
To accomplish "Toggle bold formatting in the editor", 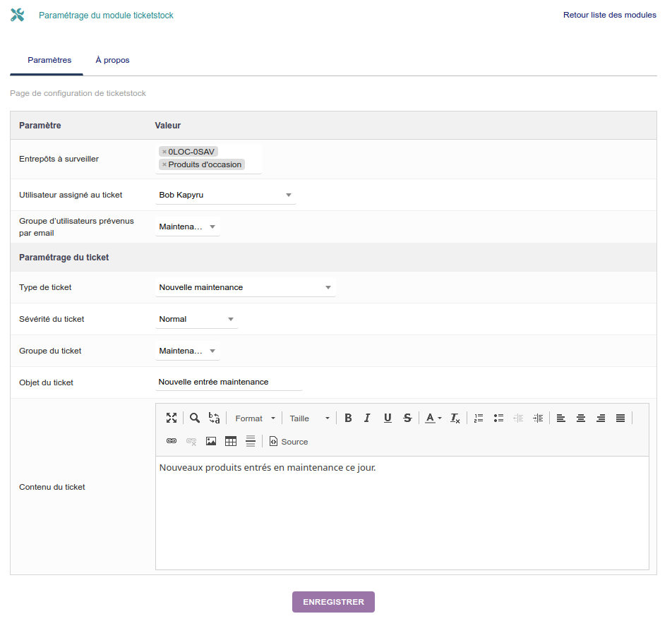I will point(348,418).
